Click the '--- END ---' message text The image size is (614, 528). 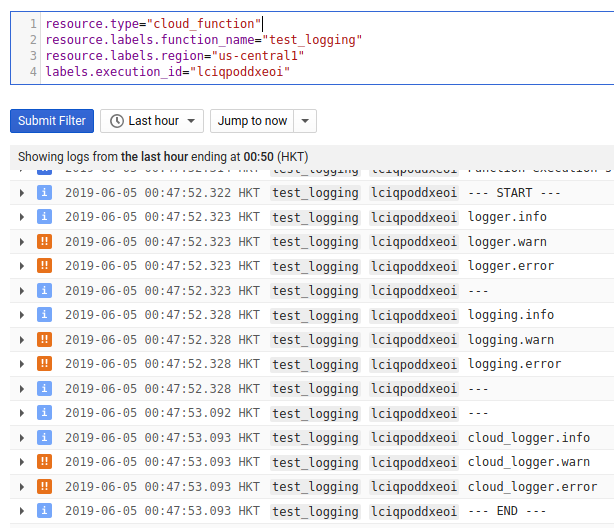(x=507, y=511)
